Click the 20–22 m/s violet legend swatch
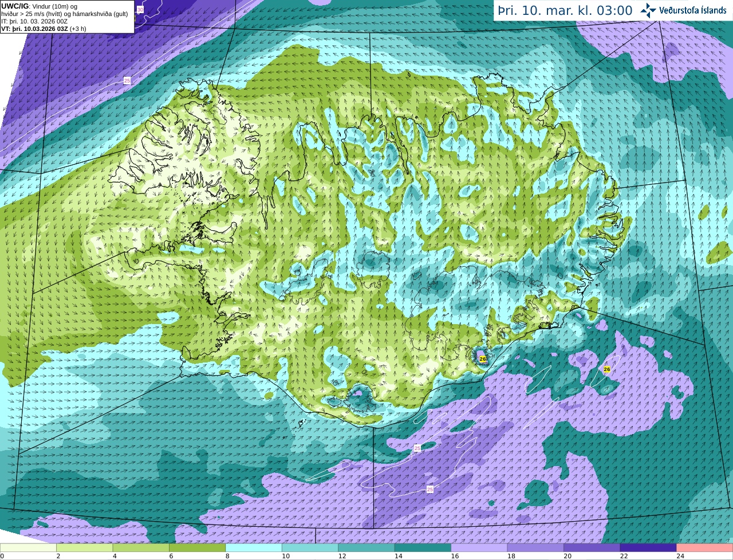Image resolution: width=733 pixels, height=560 pixels. pyautogui.click(x=593, y=548)
